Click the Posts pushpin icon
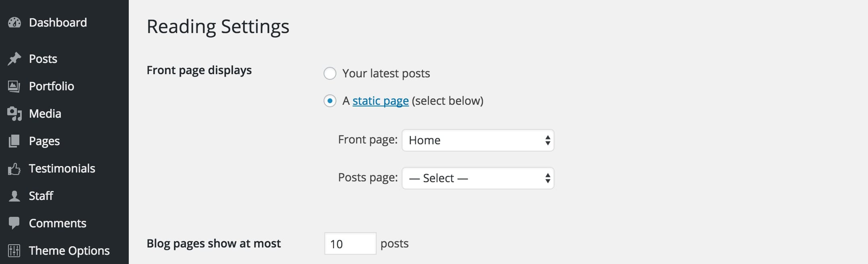This screenshot has height=264, width=868. 14,59
